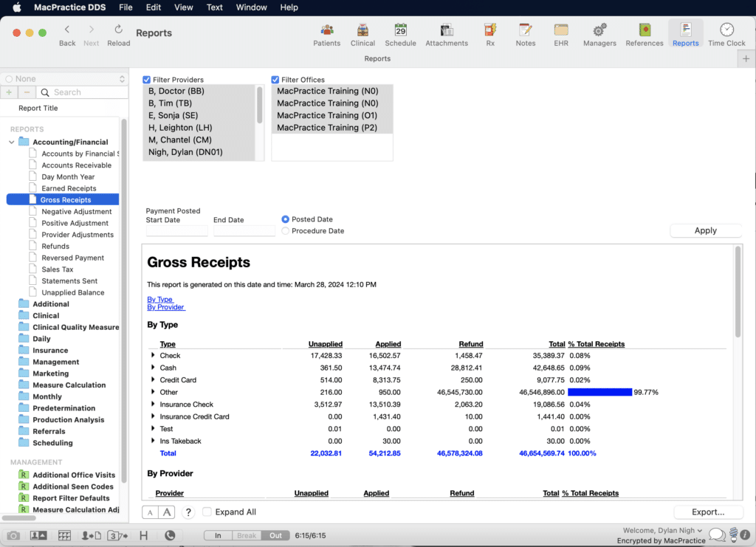Click the light bulb icon
This screenshot has height=547, width=756.
(733, 534)
